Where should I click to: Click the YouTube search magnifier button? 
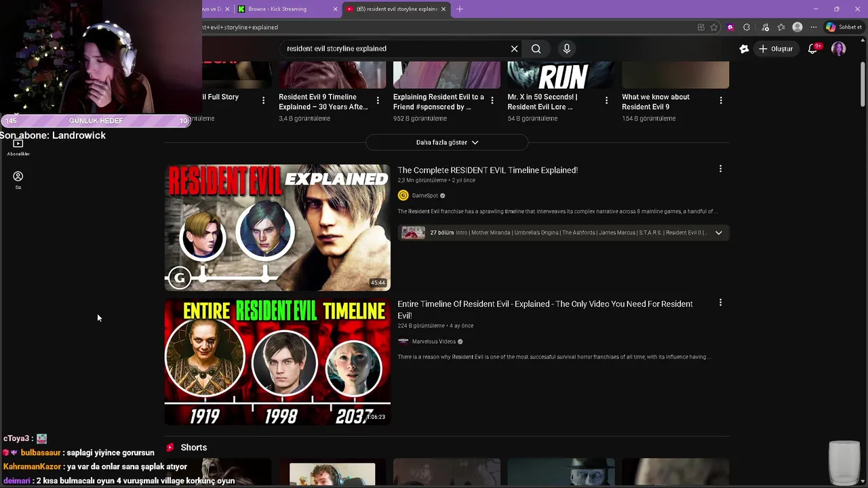tap(536, 49)
